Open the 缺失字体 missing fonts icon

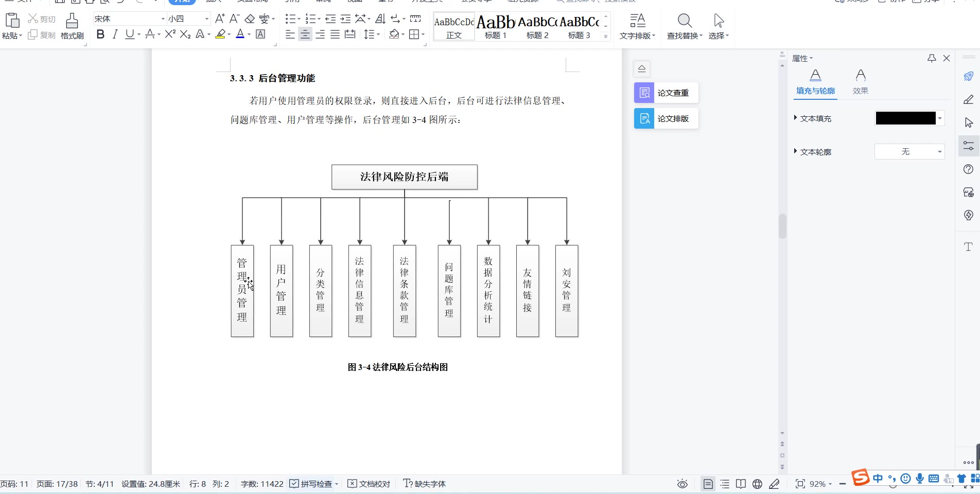[408, 484]
